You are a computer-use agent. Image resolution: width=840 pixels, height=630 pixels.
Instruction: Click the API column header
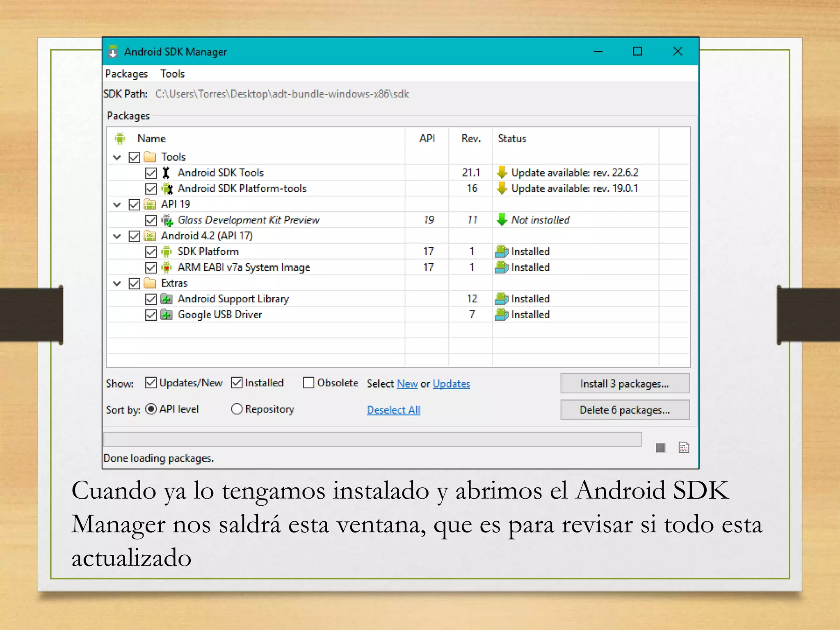[427, 139]
